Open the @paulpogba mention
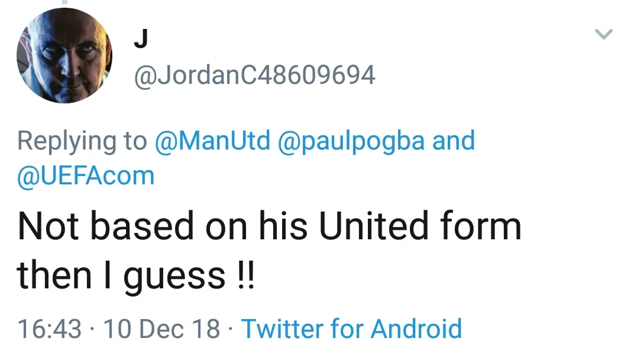Screen dimensions: 634x364 tap(351, 141)
